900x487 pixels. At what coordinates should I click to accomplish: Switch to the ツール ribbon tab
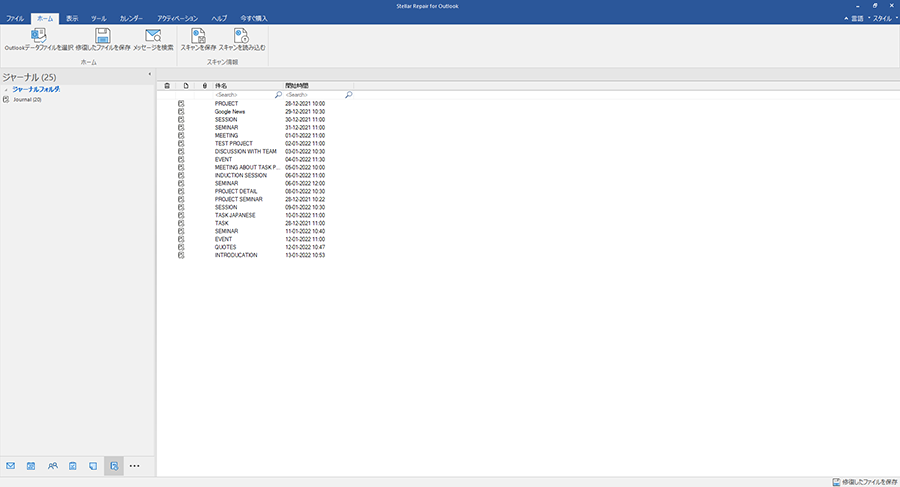click(x=99, y=18)
